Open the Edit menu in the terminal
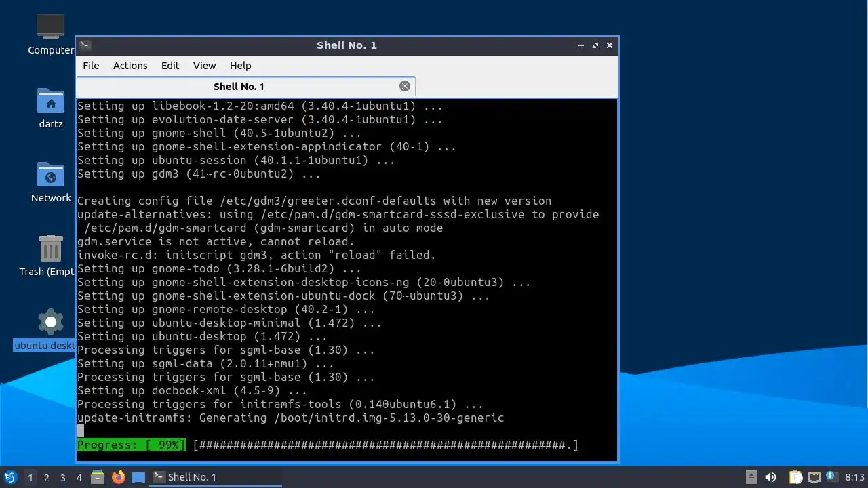This screenshot has height=488, width=868. [170, 66]
